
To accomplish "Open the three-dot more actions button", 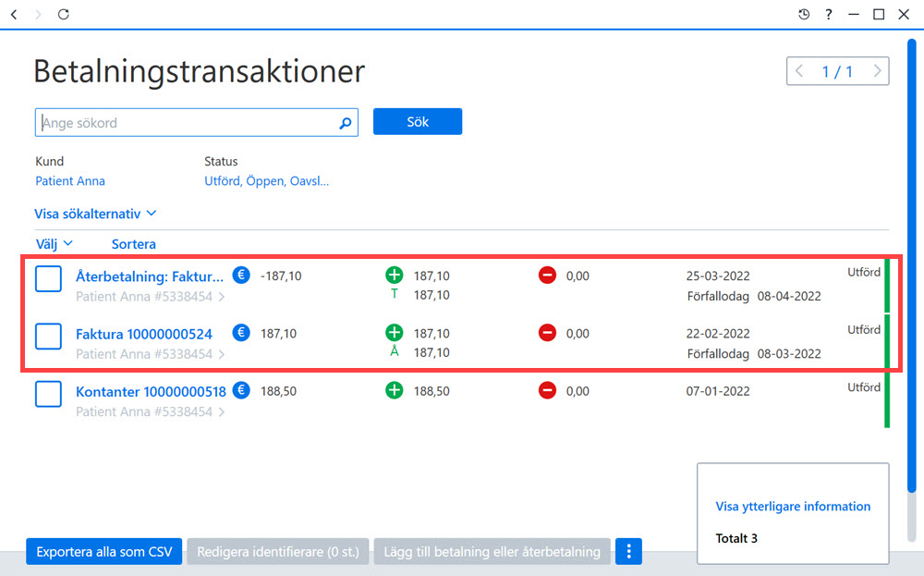I will coord(628,551).
